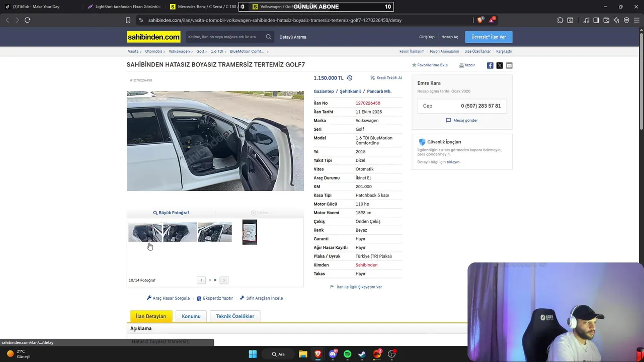644x362 pixels.
Task: Print the listing with Yazdır
Action: [x=467, y=65]
